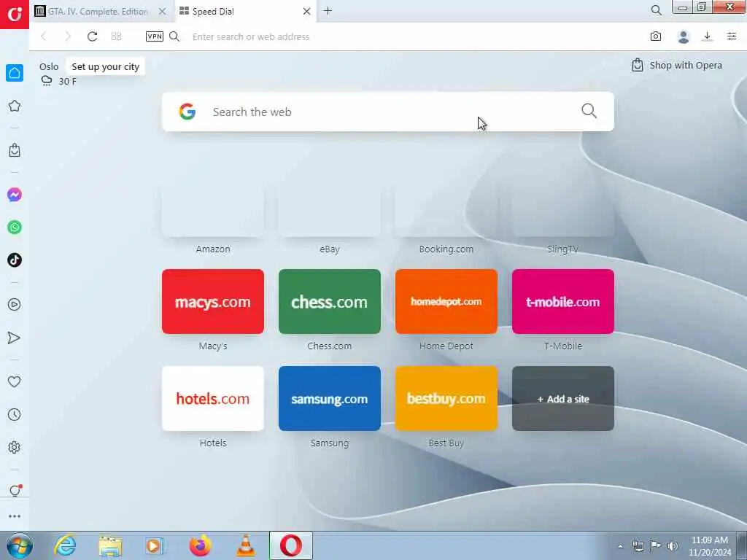
Task: Open Pinboards heart icon in sidebar
Action: click(x=15, y=381)
